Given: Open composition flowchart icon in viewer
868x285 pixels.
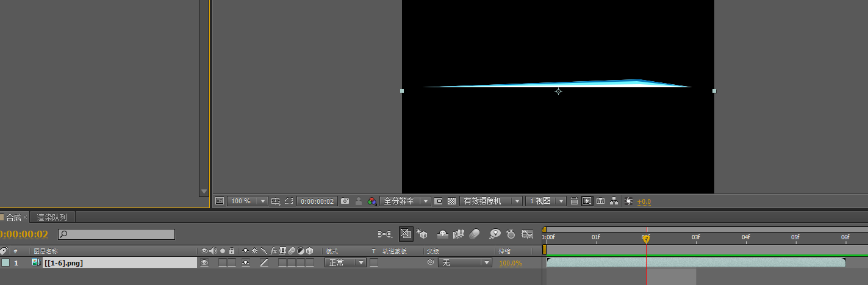Looking at the screenshot, I should 614,201.
